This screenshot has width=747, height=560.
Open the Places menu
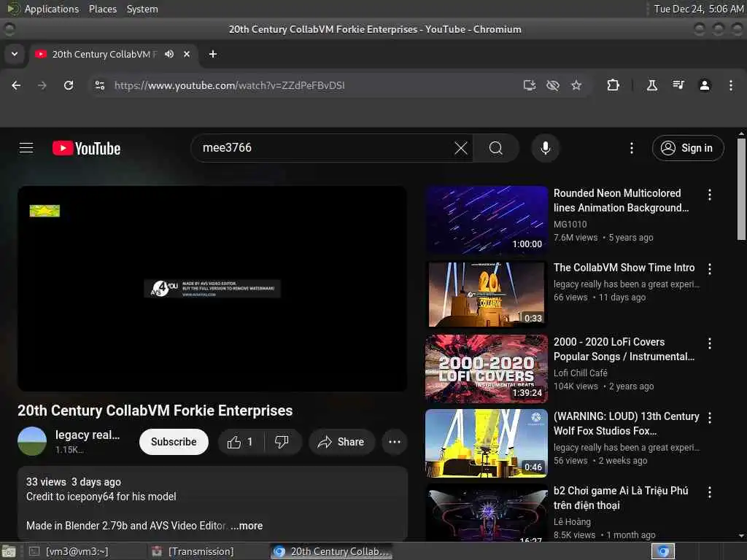point(102,9)
